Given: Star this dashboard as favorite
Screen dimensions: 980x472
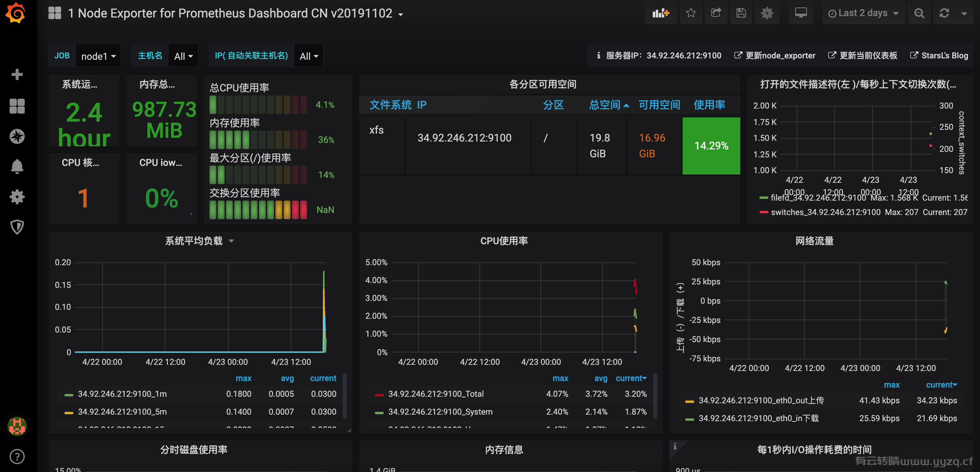Looking at the screenshot, I should [691, 13].
